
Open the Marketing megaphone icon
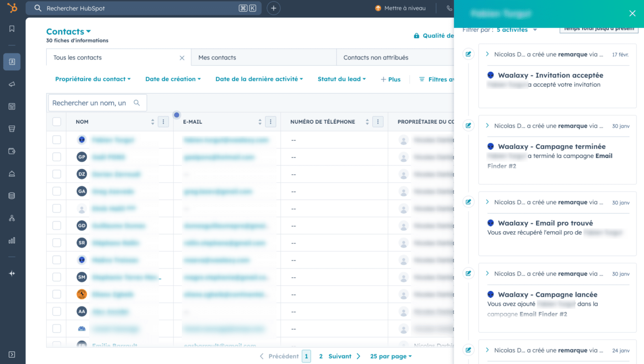tap(12, 84)
